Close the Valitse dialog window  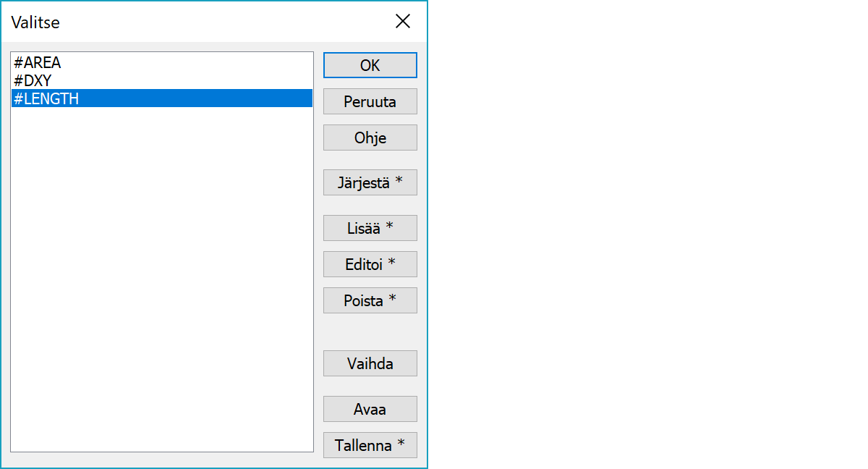403,22
